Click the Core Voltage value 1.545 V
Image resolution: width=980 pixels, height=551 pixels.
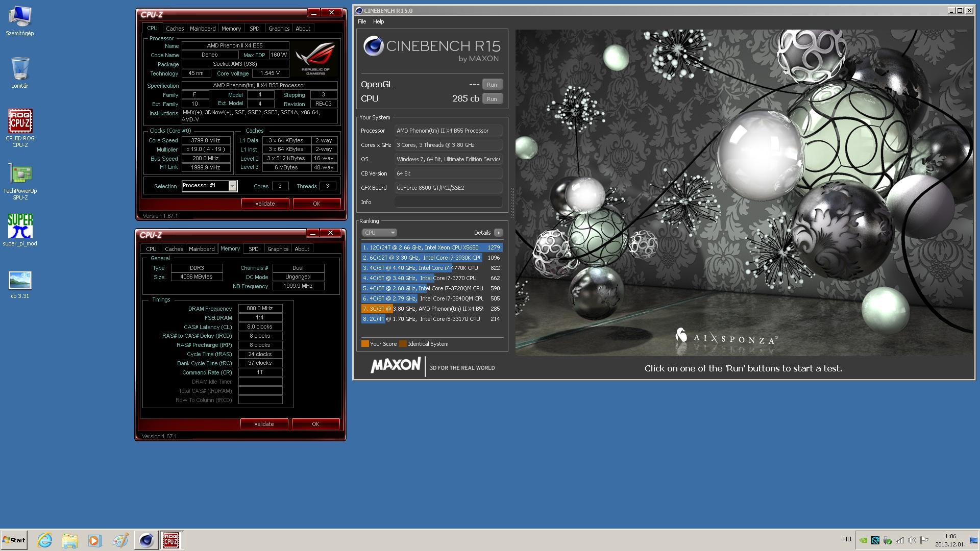pyautogui.click(x=270, y=73)
